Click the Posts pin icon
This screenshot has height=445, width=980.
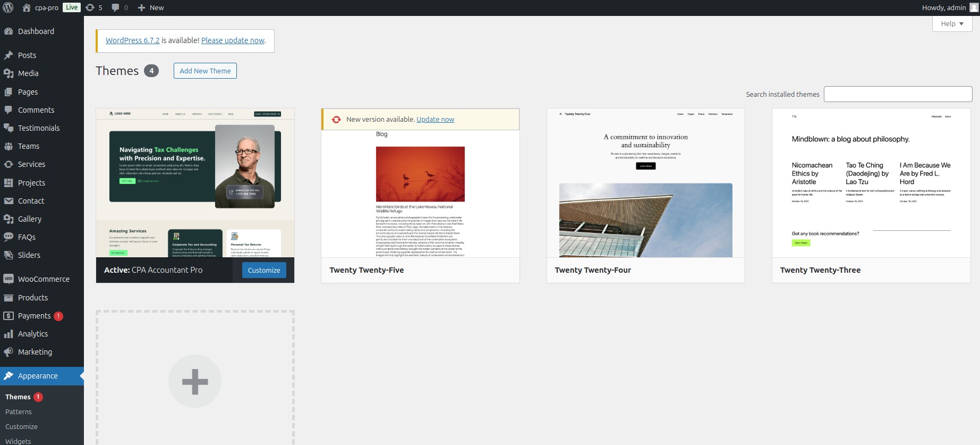[8, 55]
